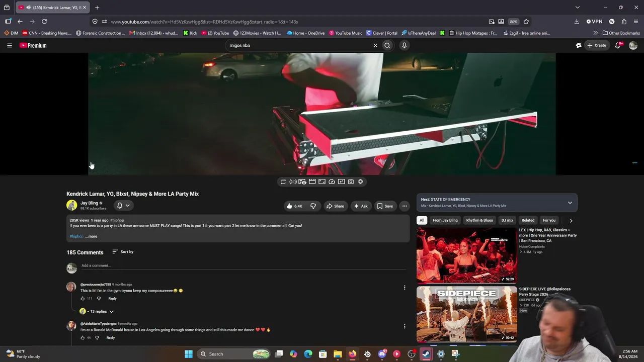Select the From Jay Bling chip
The height and width of the screenshot is (362, 644).
click(x=445, y=220)
